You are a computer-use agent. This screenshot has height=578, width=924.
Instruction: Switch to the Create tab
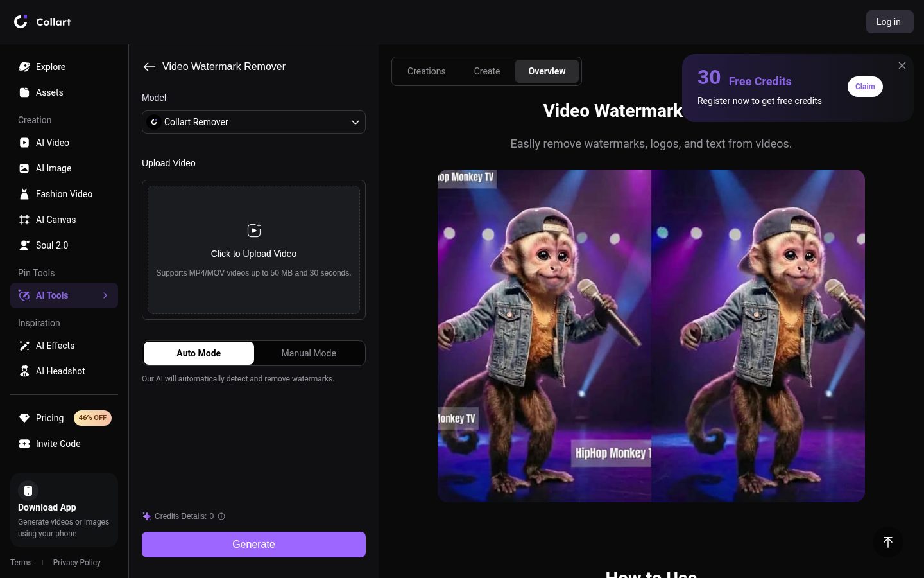[487, 71]
